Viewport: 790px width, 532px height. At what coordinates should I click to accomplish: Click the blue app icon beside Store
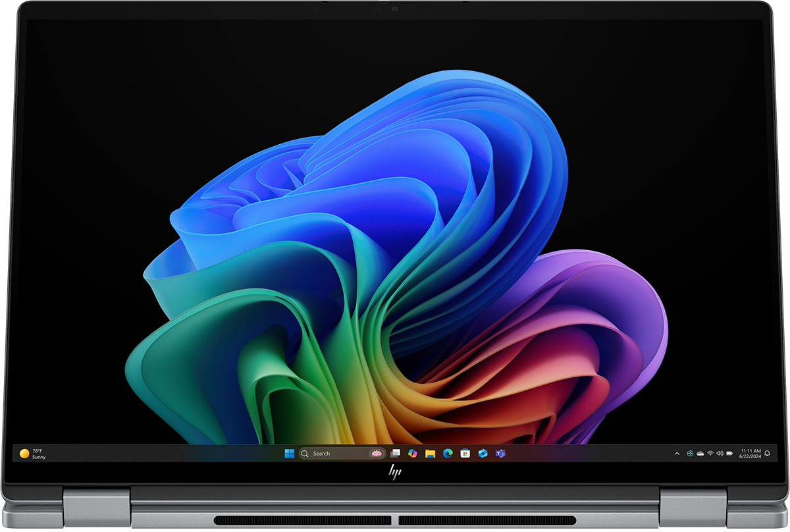(483, 453)
